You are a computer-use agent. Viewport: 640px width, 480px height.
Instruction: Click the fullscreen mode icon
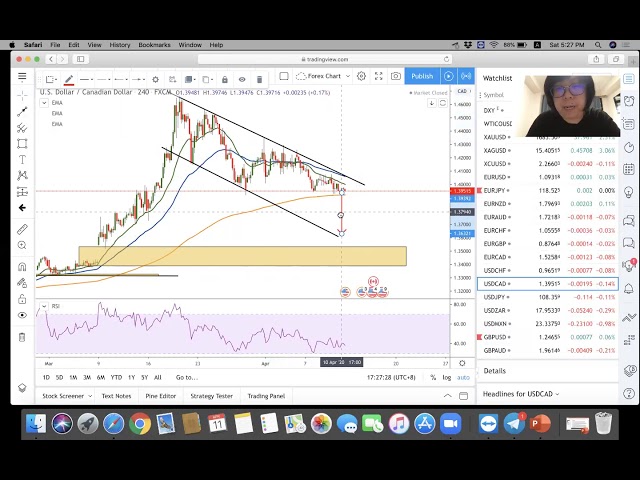click(x=379, y=76)
